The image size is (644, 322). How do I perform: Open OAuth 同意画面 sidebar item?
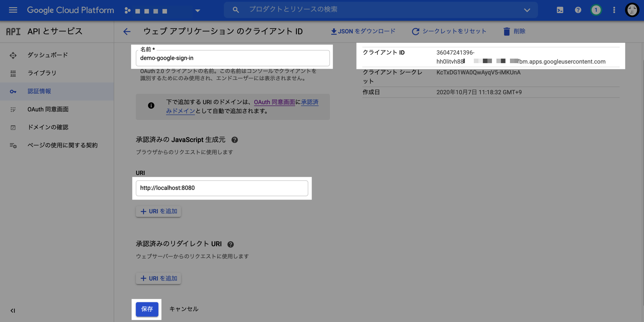[48, 109]
